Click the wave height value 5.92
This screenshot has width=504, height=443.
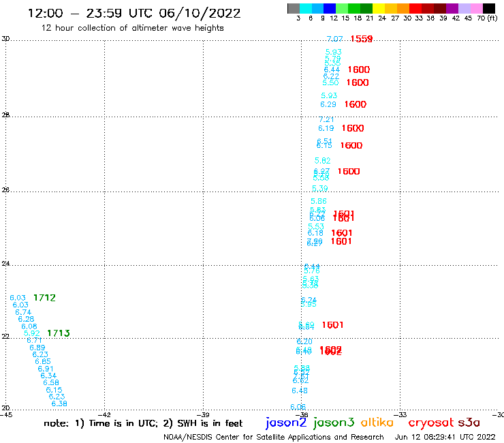pos(31,334)
